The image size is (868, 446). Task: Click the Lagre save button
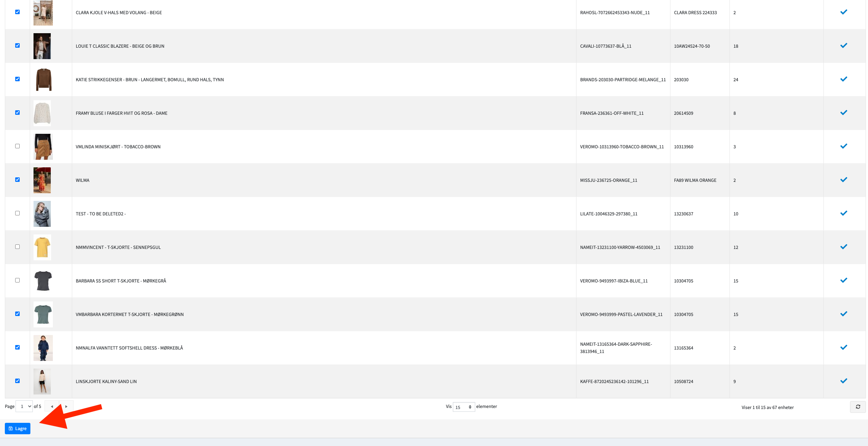pos(18,428)
